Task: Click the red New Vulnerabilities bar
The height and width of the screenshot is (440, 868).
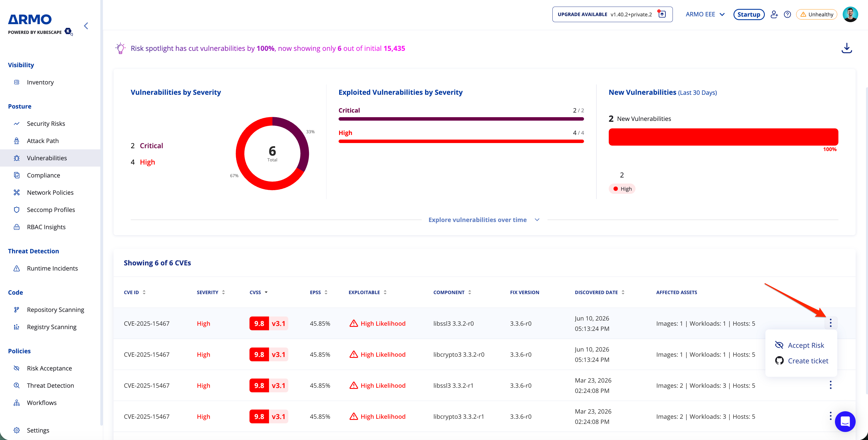Action: coord(723,137)
